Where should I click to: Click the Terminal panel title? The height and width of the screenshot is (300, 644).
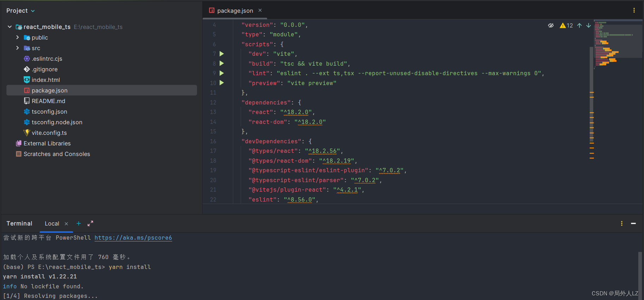pos(19,223)
